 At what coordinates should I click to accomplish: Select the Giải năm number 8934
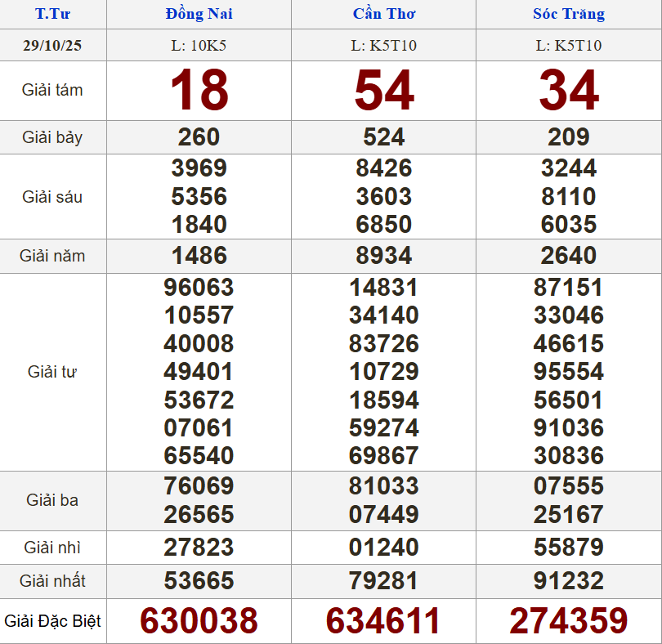[383, 256]
